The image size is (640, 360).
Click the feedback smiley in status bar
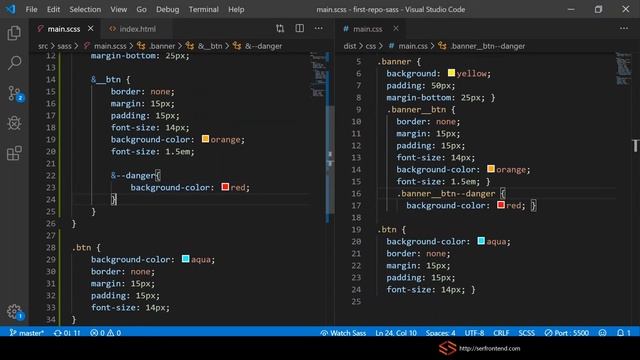(602, 333)
